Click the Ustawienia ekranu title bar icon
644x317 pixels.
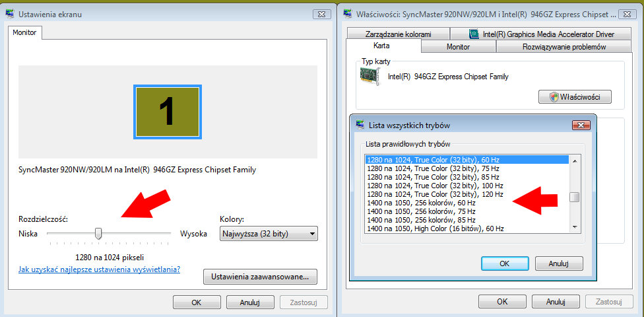coord(10,14)
